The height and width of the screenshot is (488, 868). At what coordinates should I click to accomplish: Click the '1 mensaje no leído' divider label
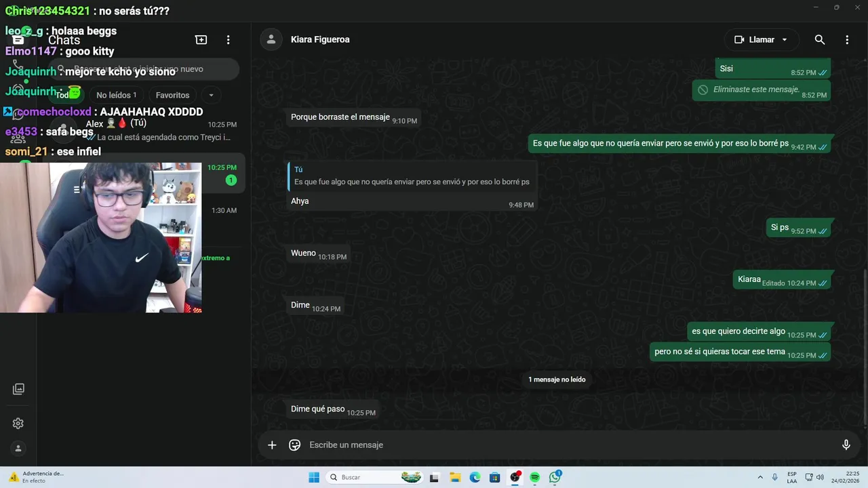click(x=557, y=380)
